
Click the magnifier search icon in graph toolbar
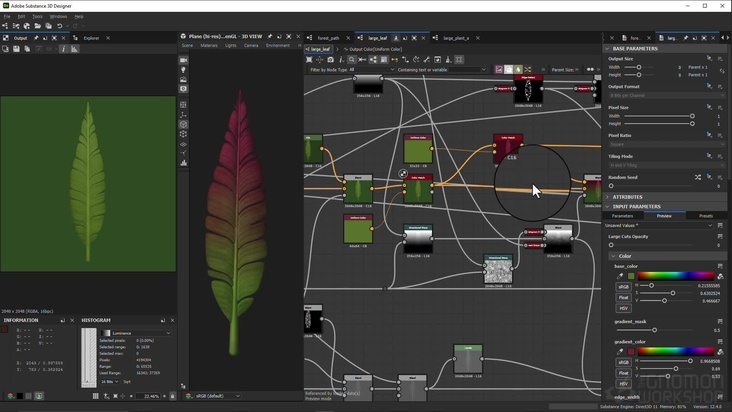coord(352,60)
